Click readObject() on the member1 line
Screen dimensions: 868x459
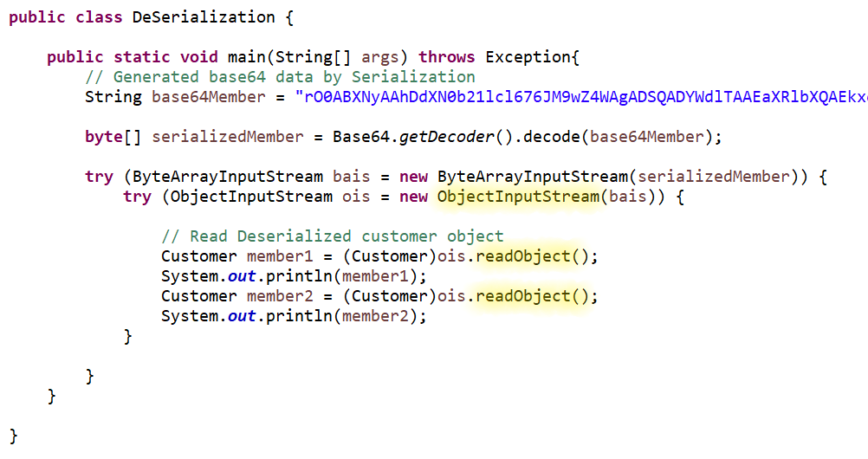point(531,256)
